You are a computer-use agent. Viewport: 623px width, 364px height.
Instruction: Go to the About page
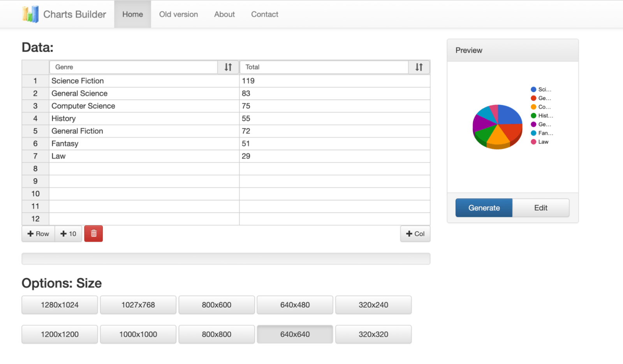(x=224, y=14)
